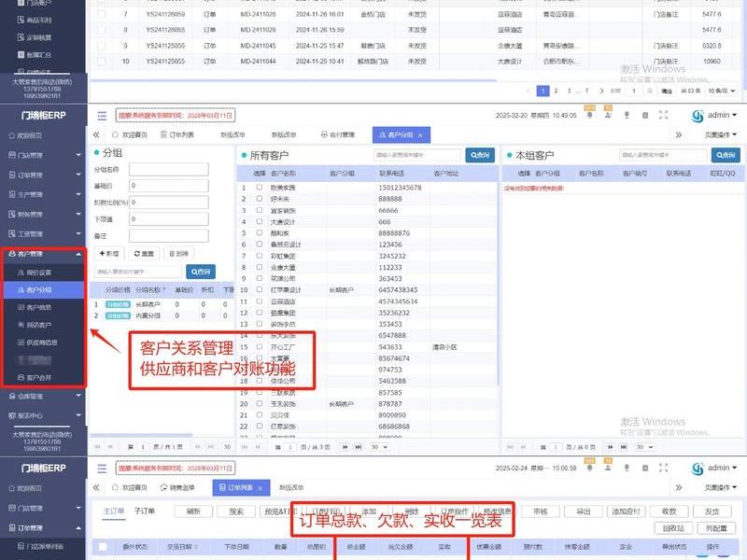
Task: Expand 生产管理 in middle sidebar
Action: 43,194
